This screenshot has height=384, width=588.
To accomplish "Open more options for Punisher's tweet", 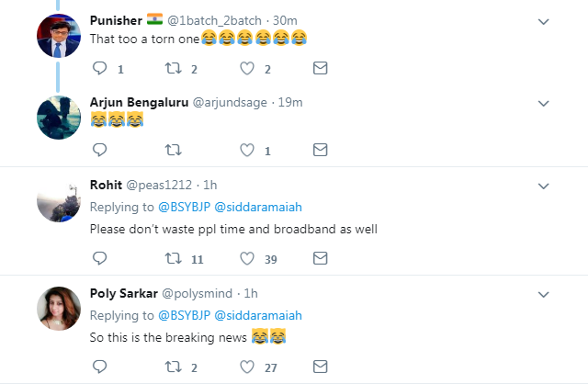I will (543, 20).
